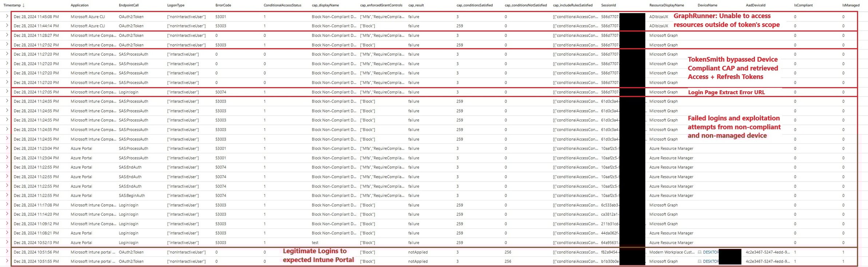Open details chevron for 11:17:08 PM row
Image resolution: width=868 pixels, height=267 pixels.
[x=7, y=205]
